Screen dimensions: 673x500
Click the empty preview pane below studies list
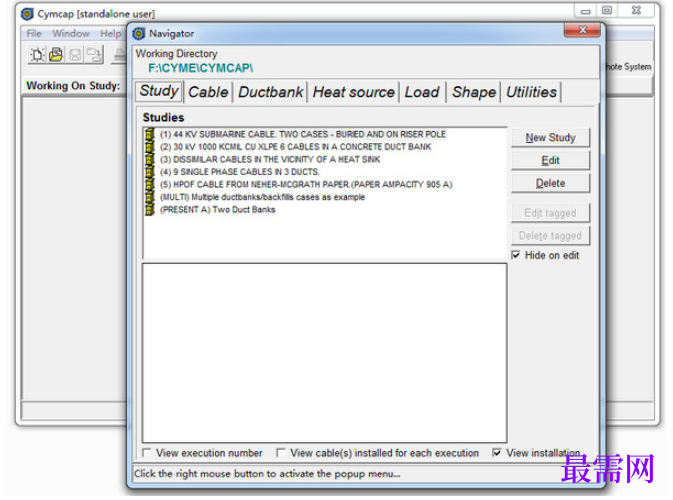(x=324, y=353)
